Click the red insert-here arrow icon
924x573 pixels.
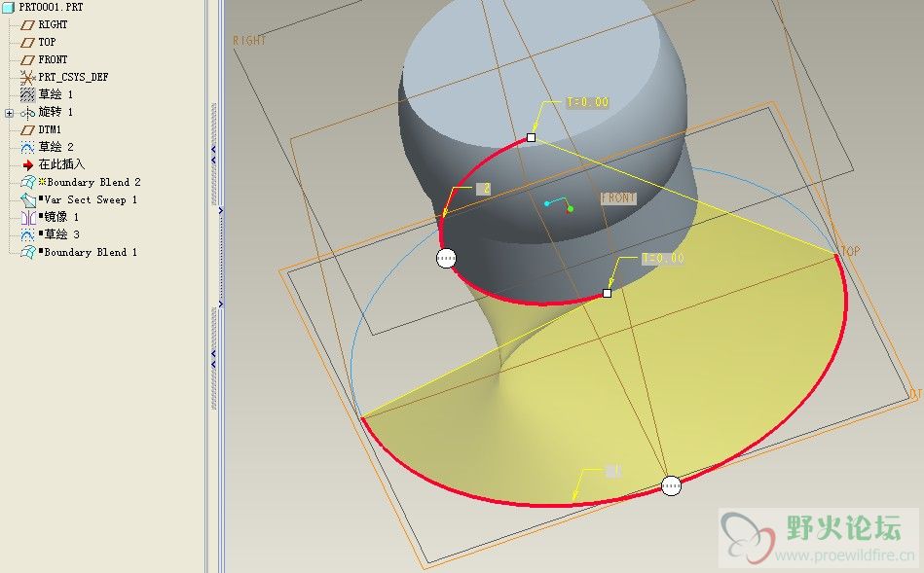tap(27, 164)
